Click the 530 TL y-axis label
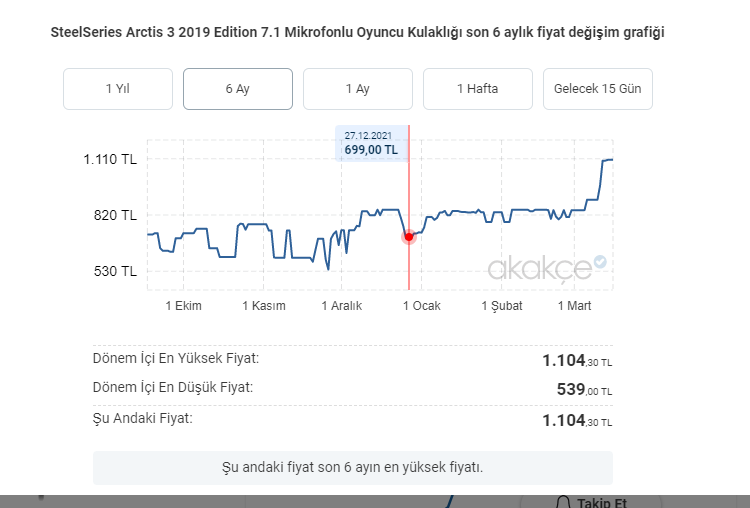The height and width of the screenshot is (508, 750). (x=115, y=271)
